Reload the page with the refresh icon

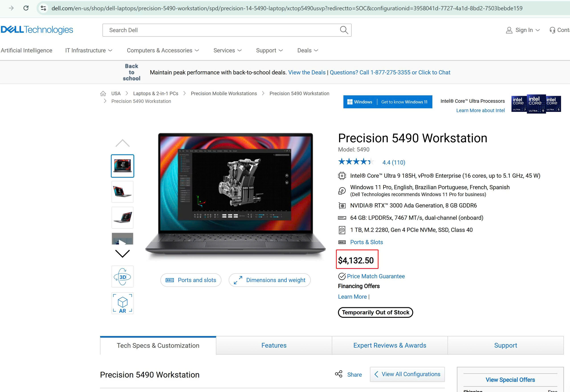[x=26, y=8]
